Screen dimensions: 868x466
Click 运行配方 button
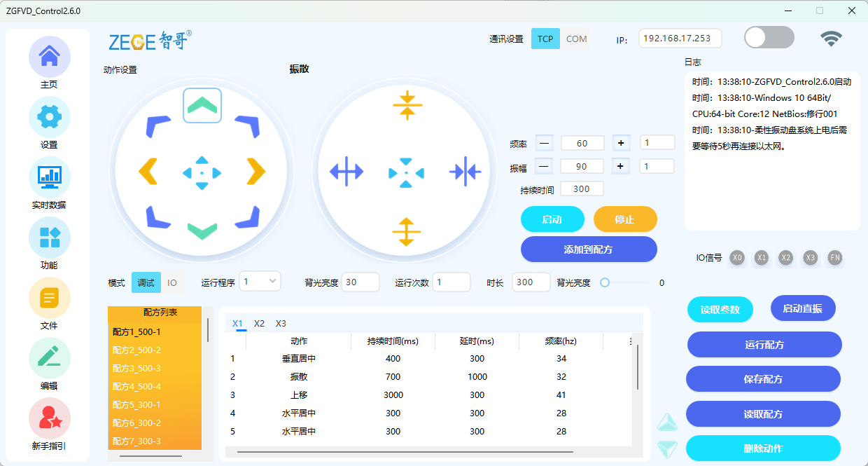764,345
